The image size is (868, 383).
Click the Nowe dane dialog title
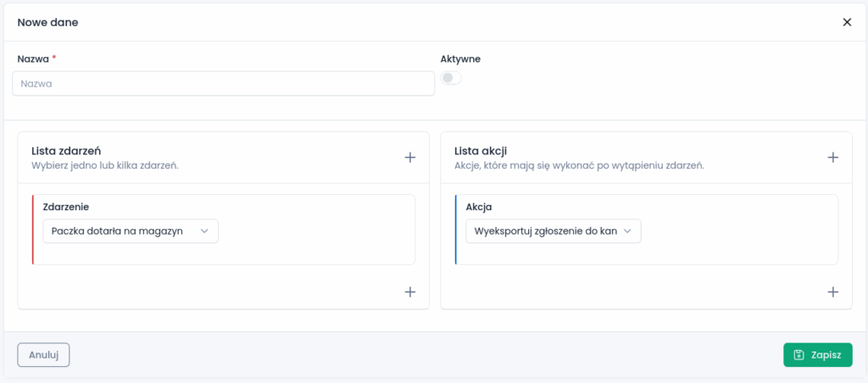(47, 22)
